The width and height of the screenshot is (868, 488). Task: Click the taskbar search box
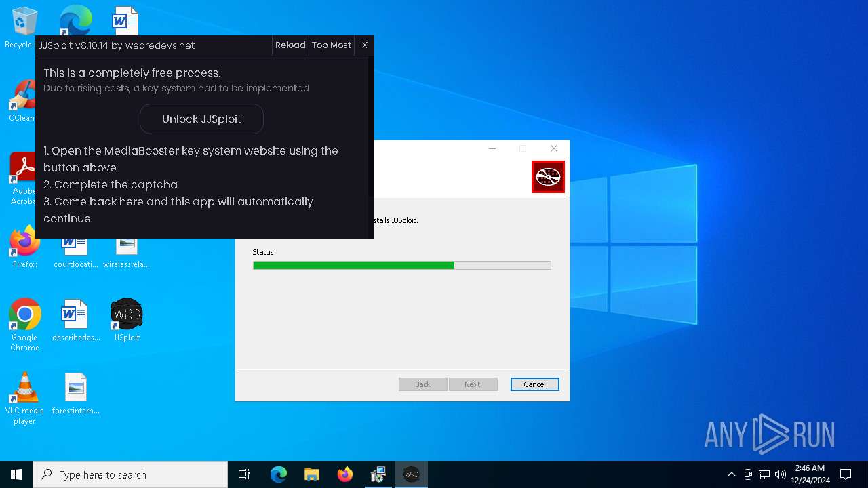(130, 474)
